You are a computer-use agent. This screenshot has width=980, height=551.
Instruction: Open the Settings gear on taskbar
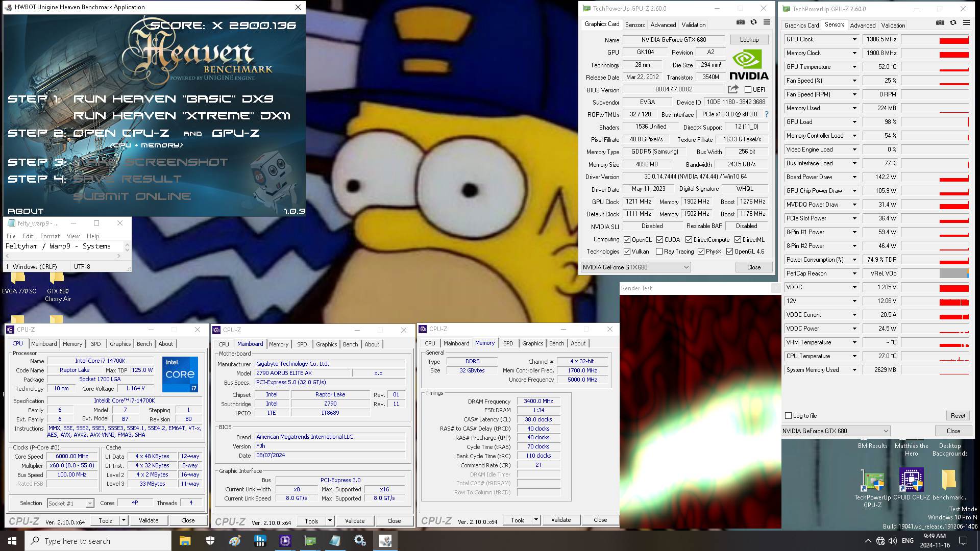tap(360, 541)
